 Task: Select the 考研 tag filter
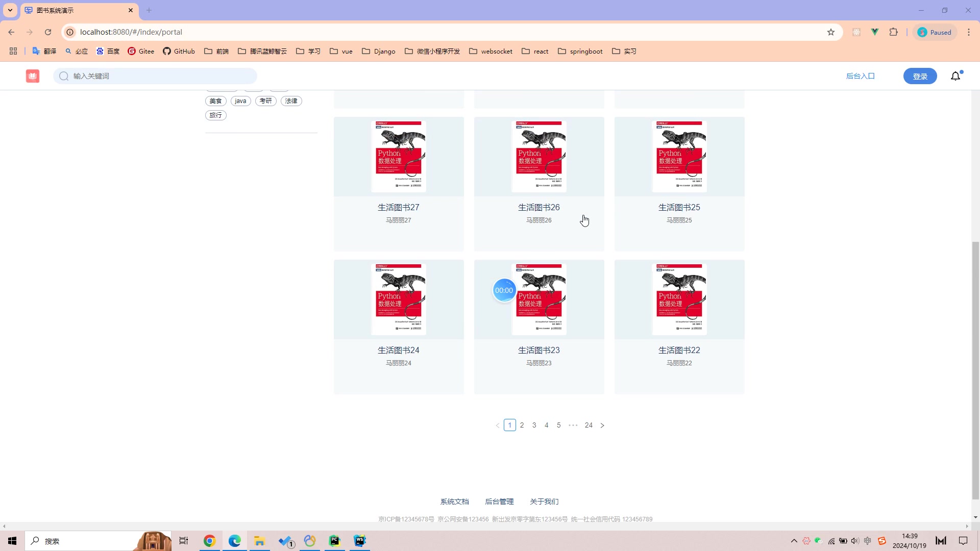coord(266,101)
